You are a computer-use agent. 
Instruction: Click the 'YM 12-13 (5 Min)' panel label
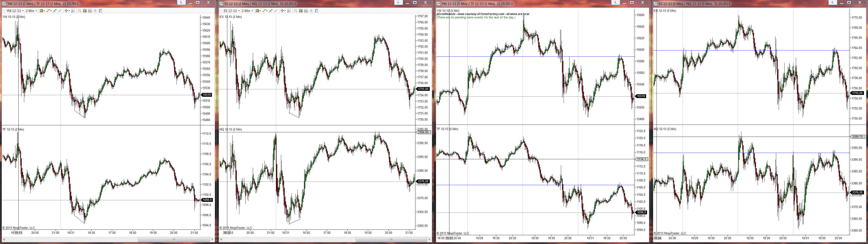(448, 11)
